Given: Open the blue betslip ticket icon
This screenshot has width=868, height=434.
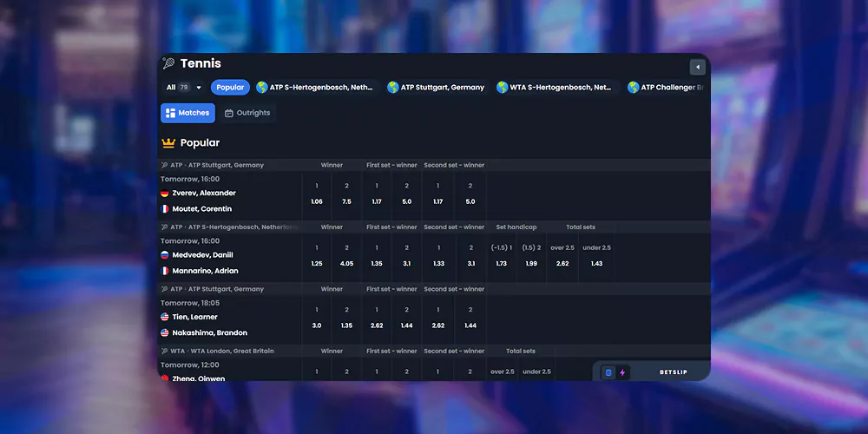Looking at the screenshot, I should [608, 372].
